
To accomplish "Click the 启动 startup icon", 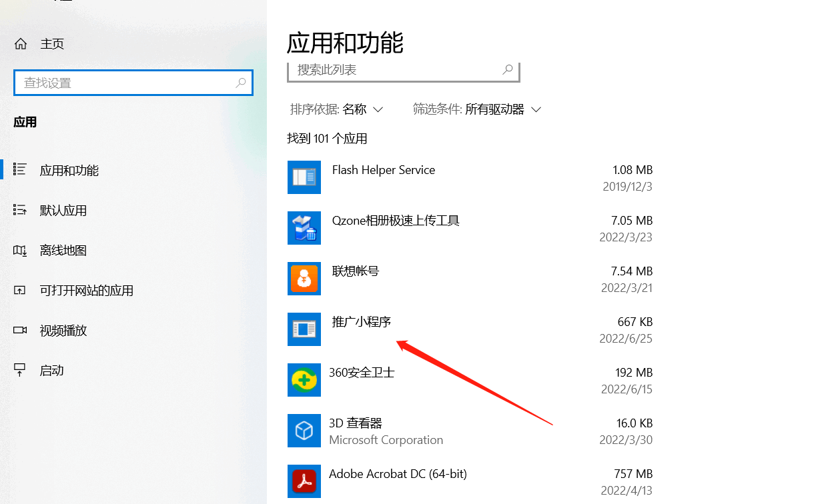I will click(x=20, y=370).
